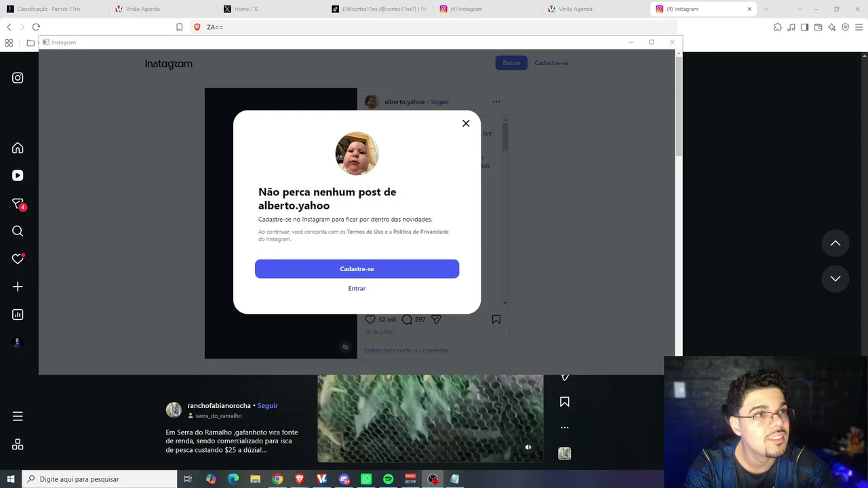Open Messages with the unread badge
This screenshot has width=868, height=488.
click(x=18, y=204)
